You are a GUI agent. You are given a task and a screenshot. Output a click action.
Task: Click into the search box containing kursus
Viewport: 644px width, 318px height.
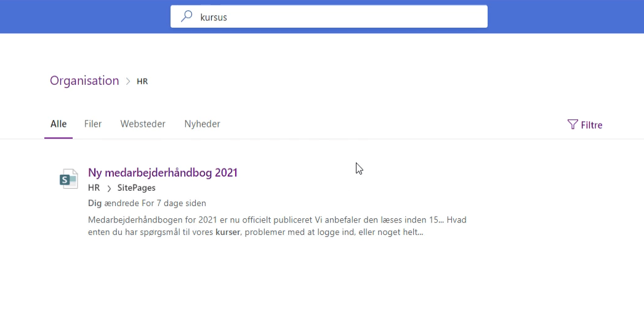(329, 17)
